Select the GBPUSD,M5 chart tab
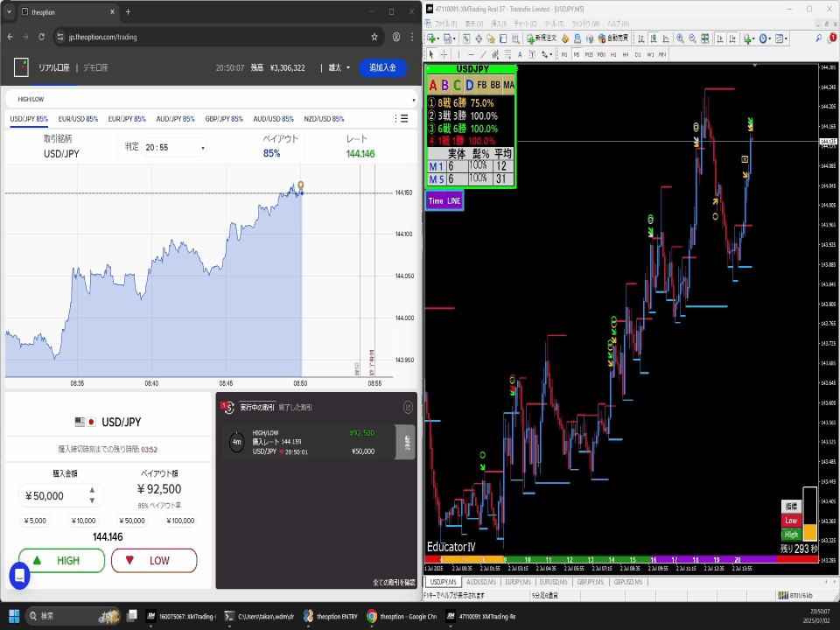The height and width of the screenshot is (630, 840). (628, 582)
